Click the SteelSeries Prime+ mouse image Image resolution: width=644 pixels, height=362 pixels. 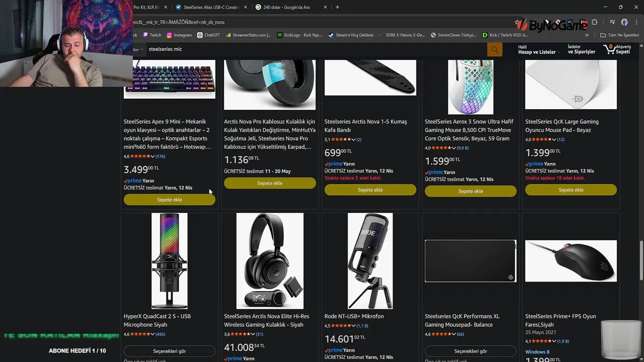point(571,260)
